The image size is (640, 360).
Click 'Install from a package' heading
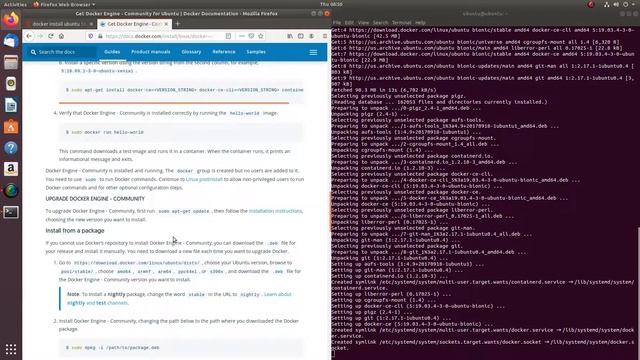(x=75, y=231)
